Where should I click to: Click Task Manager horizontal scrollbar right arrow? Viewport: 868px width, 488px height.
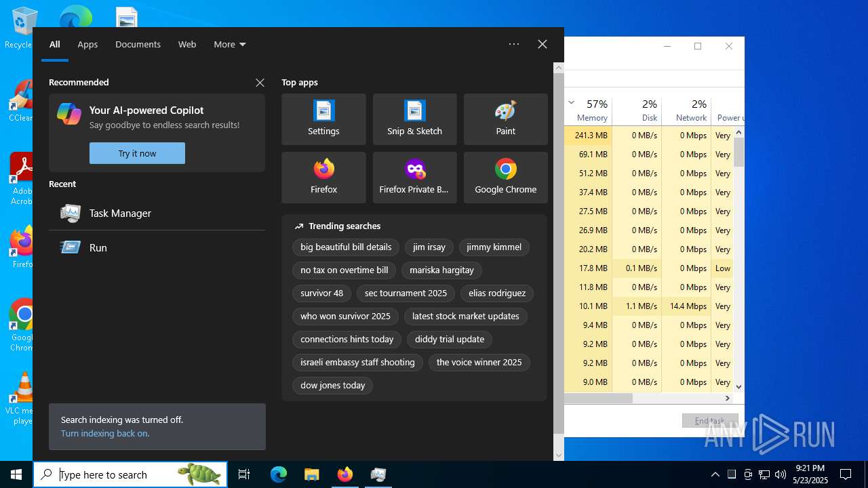point(728,399)
